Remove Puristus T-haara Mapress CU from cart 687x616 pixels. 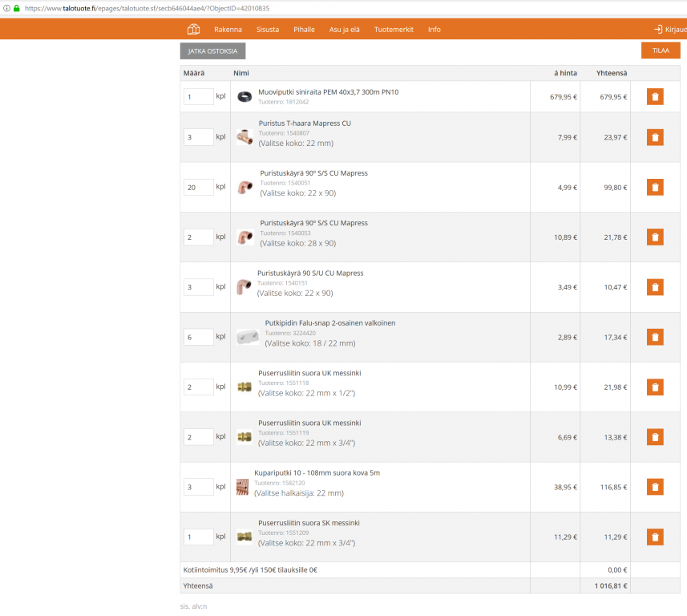pos(655,137)
